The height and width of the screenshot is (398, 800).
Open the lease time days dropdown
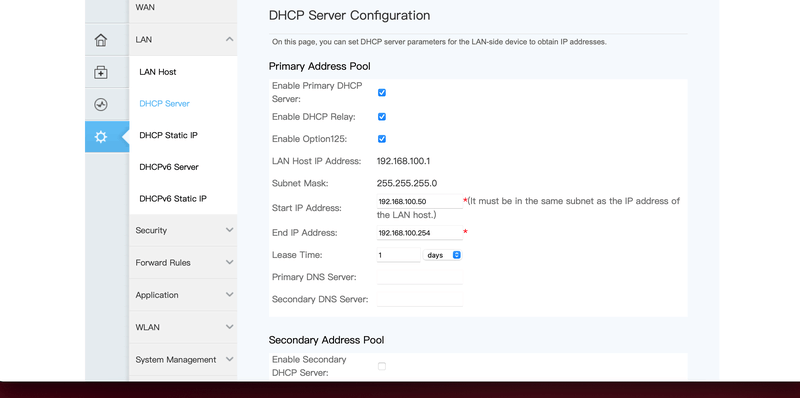(442, 255)
